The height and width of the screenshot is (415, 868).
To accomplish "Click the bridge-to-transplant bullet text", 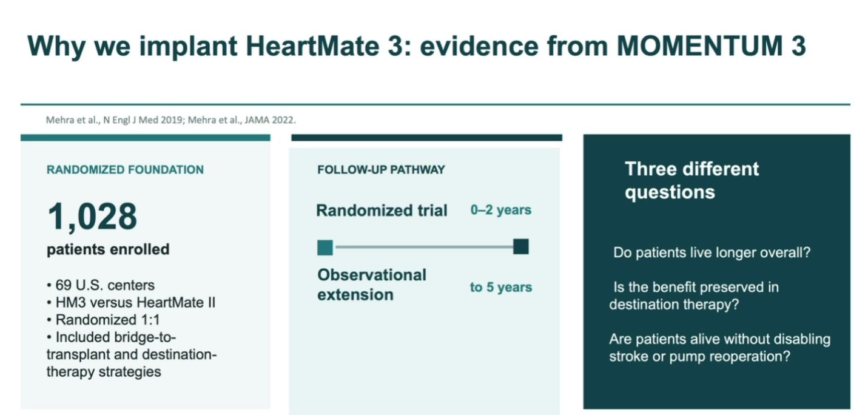I will (x=131, y=354).
